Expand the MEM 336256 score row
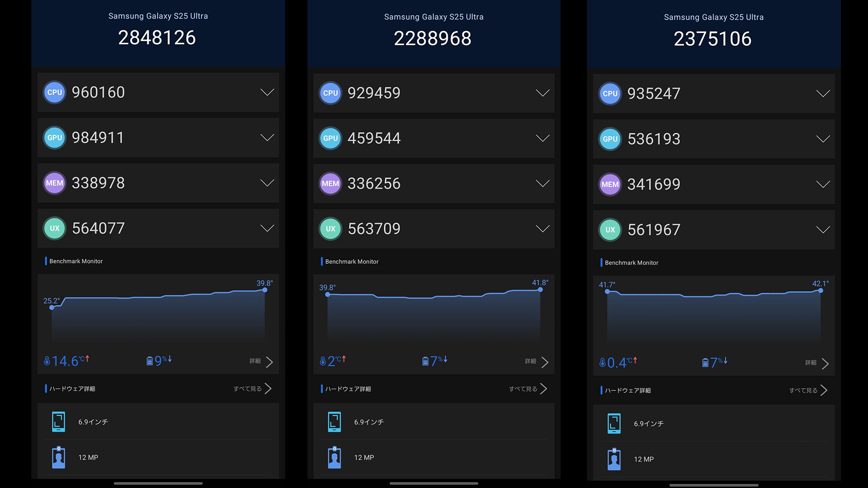Image resolution: width=868 pixels, height=488 pixels. point(542,183)
